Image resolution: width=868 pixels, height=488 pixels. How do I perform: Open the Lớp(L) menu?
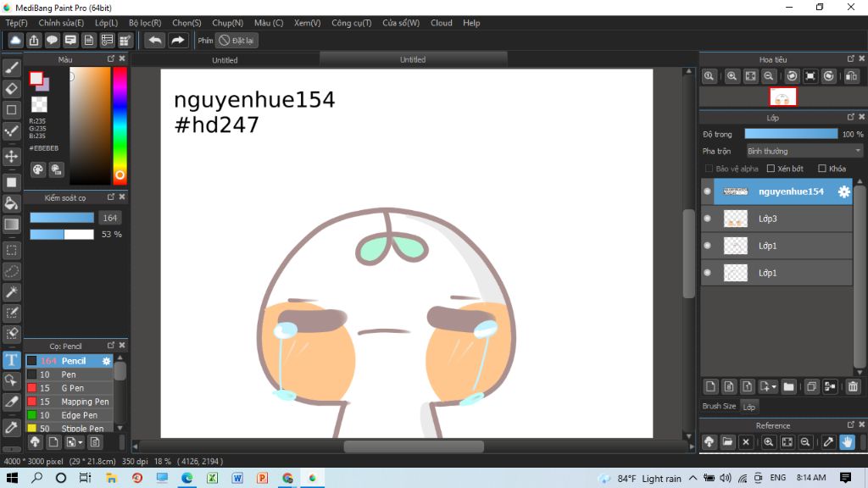point(106,23)
